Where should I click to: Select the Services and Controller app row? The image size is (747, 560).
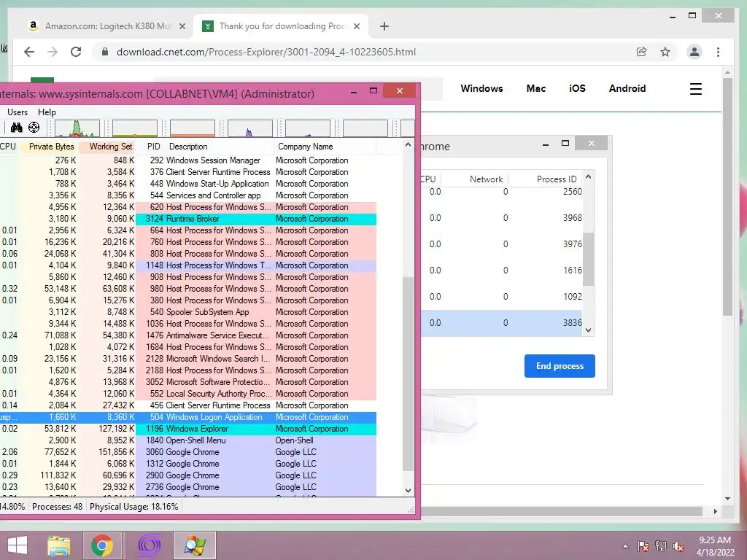pyautogui.click(x=188, y=195)
